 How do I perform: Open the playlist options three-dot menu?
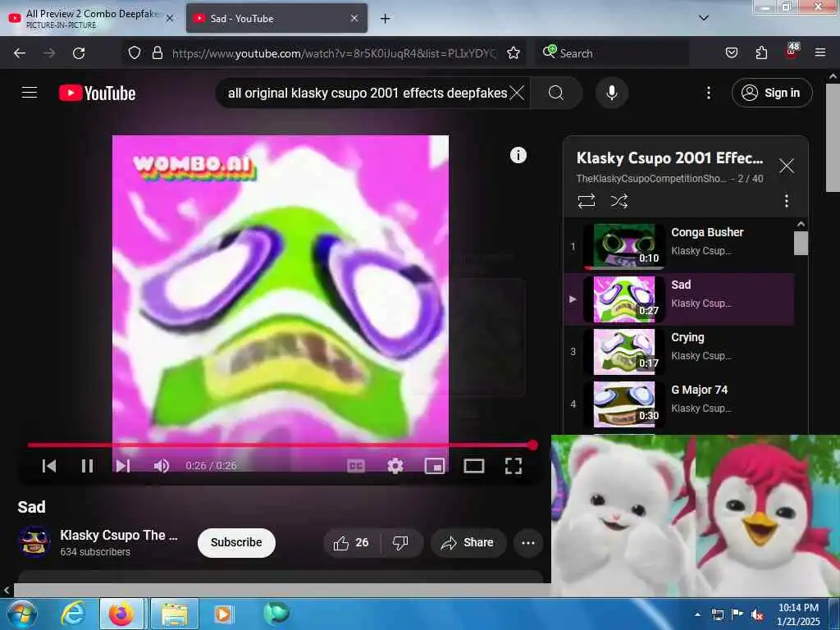tap(786, 202)
